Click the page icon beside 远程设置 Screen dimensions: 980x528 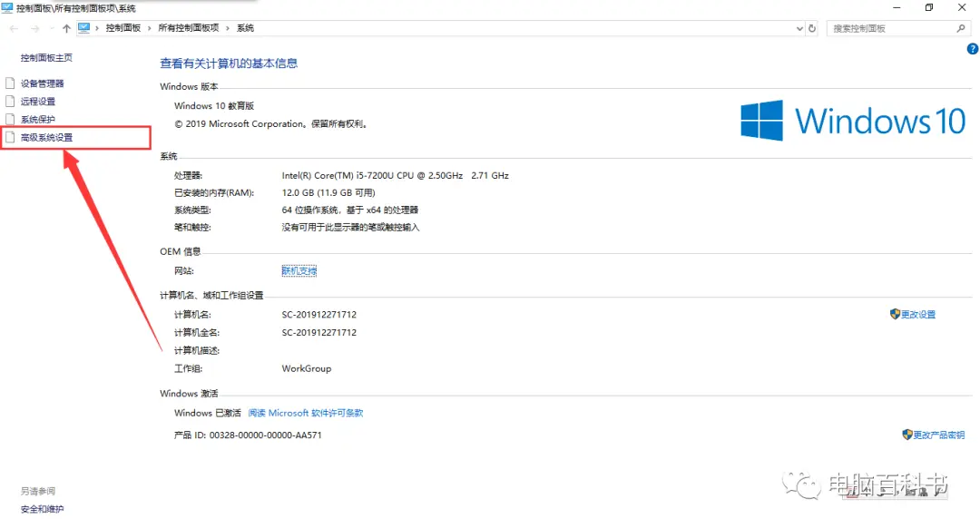click(x=10, y=102)
